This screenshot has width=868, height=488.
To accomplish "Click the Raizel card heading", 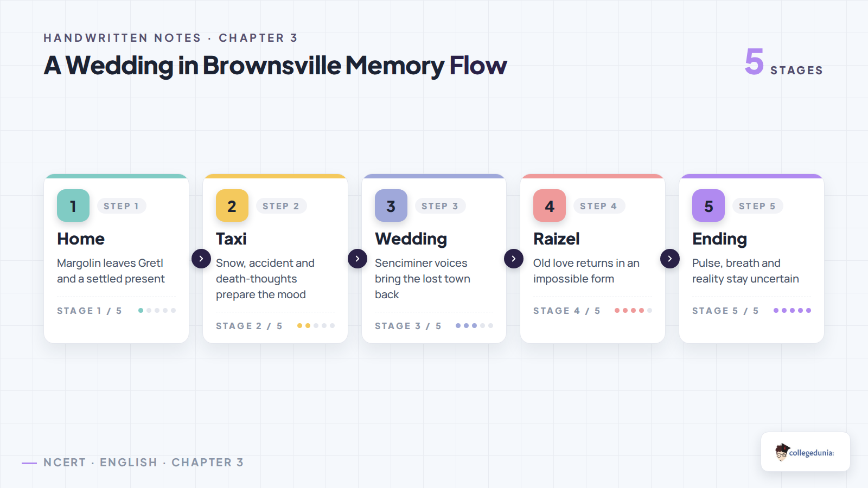I will tap(557, 239).
